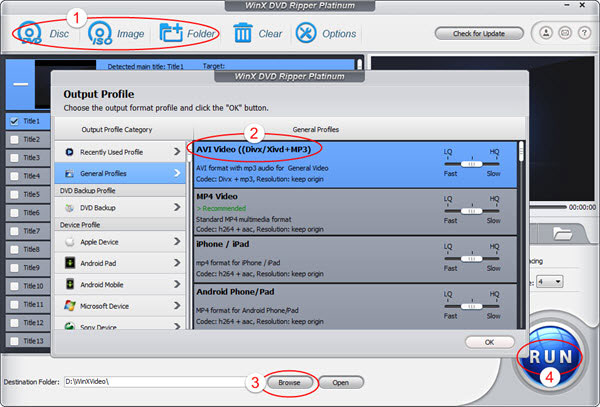Open the Sony Device category

(120, 324)
